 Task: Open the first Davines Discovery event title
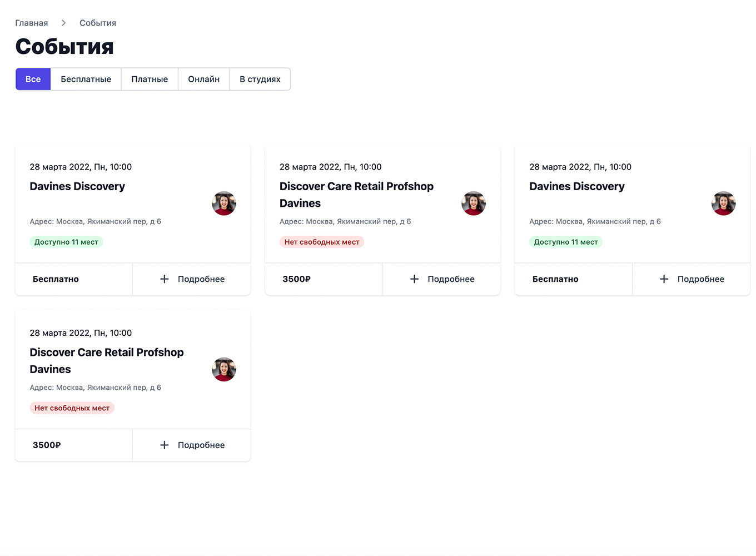click(x=77, y=186)
